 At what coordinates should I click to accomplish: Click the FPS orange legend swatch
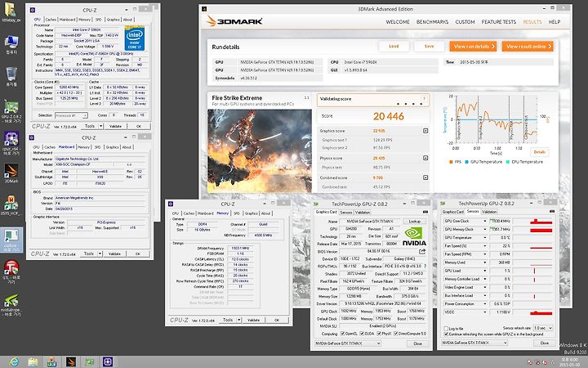451,162
